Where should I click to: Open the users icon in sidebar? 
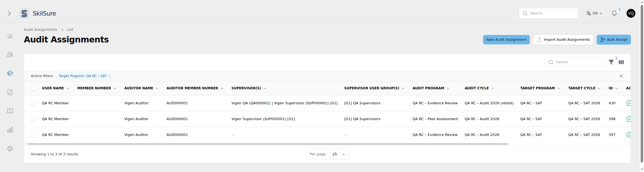click(10, 54)
